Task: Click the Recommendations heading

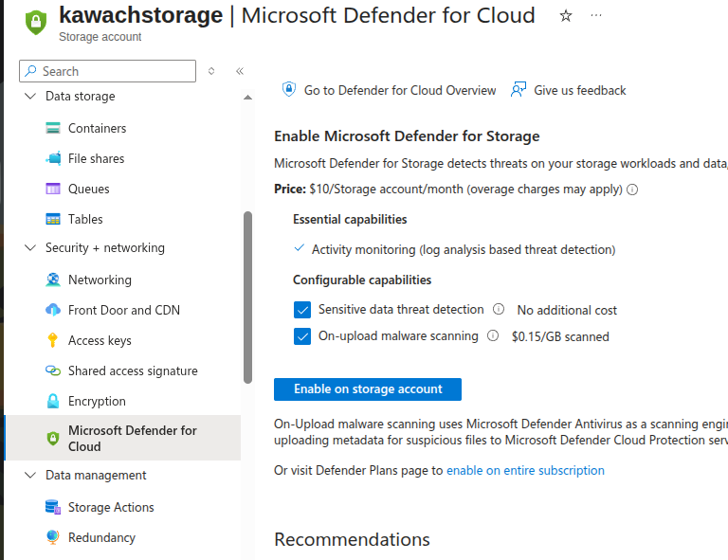Action: click(x=352, y=539)
